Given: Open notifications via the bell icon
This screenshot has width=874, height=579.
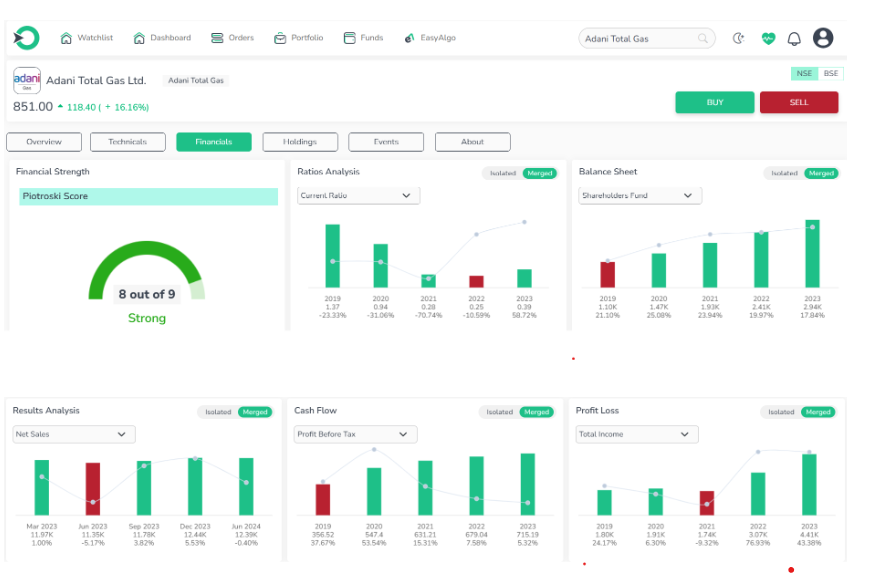Looking at the screenshot, I should pyautogui.click(x=795, y=39).
